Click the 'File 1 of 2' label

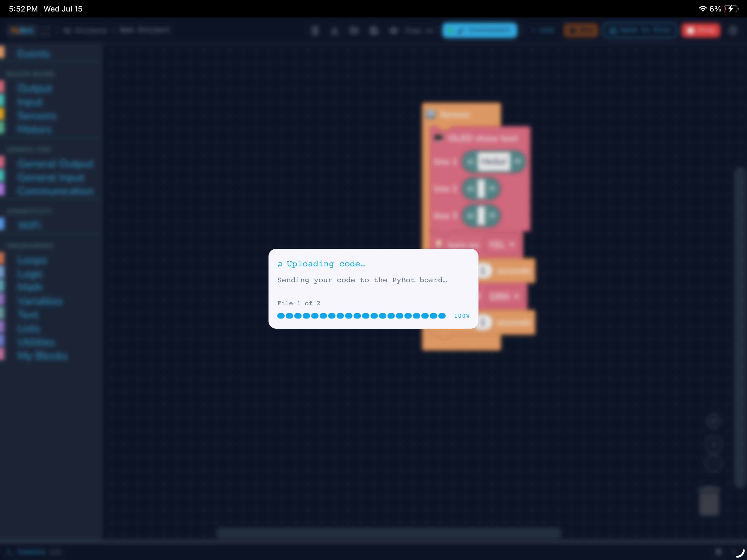pyautogui.click(x=299, y=303)
